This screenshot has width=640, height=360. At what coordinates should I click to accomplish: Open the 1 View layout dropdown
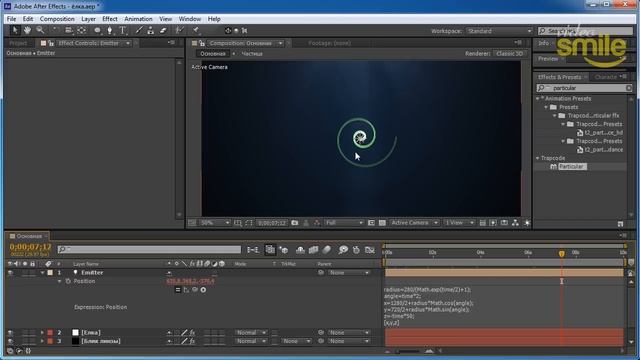459,223
